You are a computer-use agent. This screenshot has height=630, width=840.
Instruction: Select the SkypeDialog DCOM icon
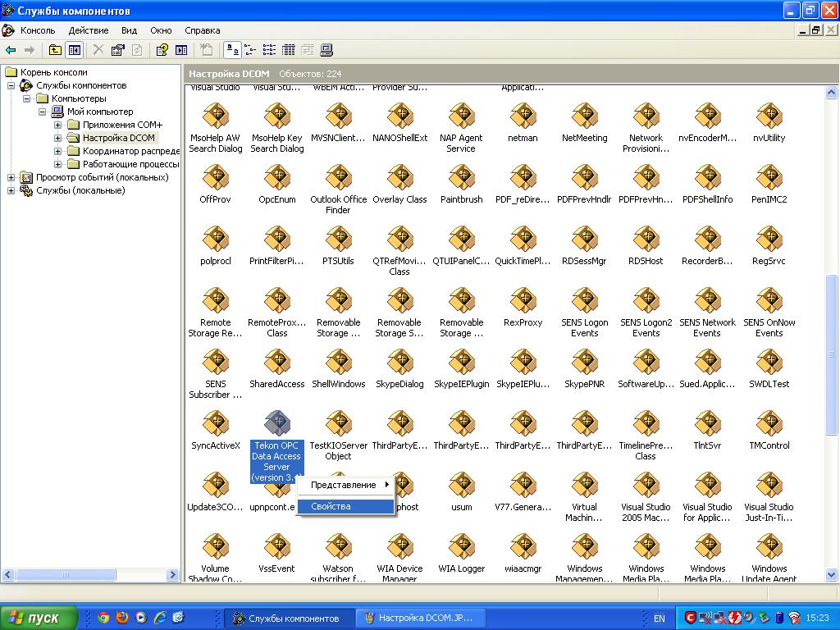(399, 362)
